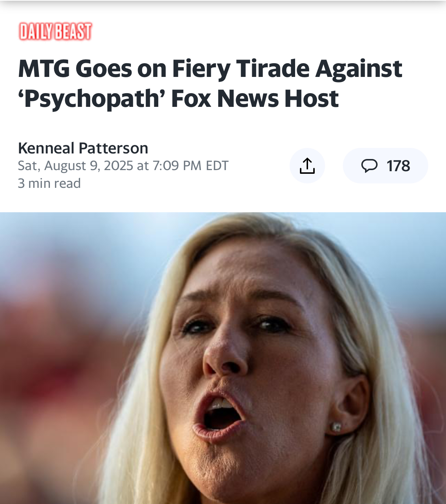The height and width of the screenshot is (504, 446).
Task: Click the 7:09 PM timestamp
Action: pyautogui.click(x=177, y=166)
